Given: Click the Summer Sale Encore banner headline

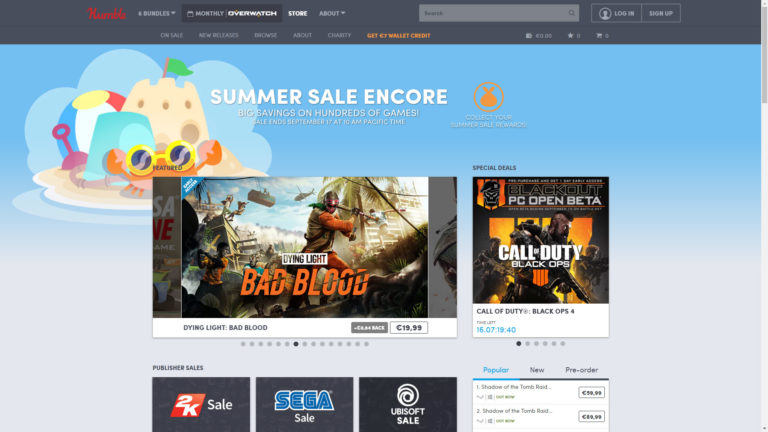Looking at the screenshot, I should pyautogui.click(x=329, y=97).
